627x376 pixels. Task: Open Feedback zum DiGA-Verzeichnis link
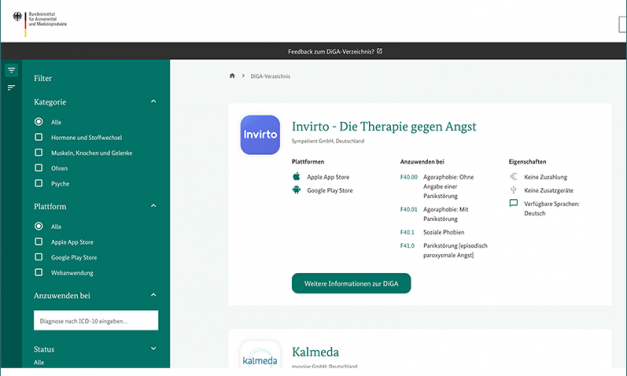pyautogui.click(x=335, y=51)
